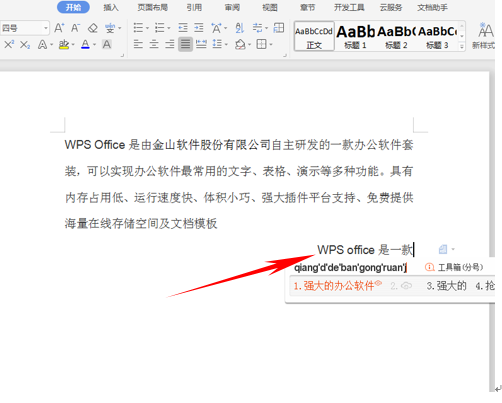Expand the line spacing dropdown arrow
The height and width of the screenshot is (403, 502).
click(x=227, y=44)
